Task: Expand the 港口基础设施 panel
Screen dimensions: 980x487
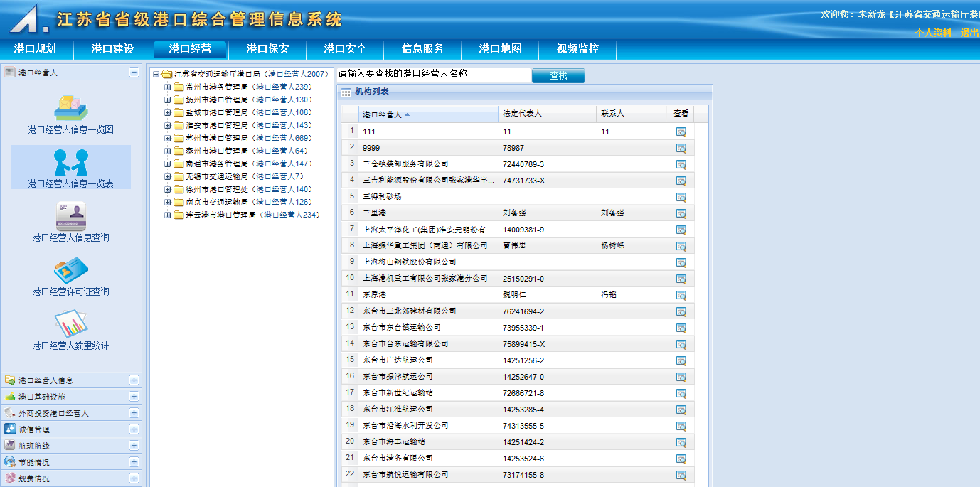Action: pyautogui.click(x=134, y=397)
